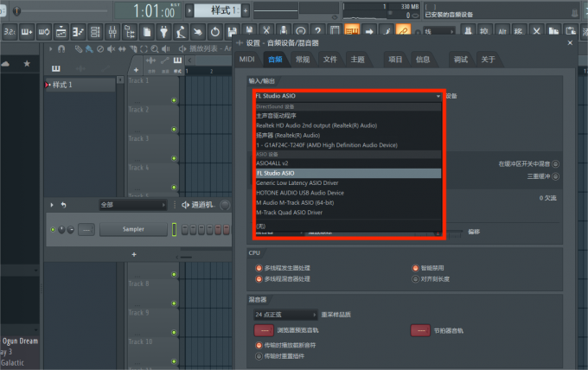This screenshot has width=588, height=370.
Task: Click the cloud icon in the browser panel
Action: [x=5, y=64]
